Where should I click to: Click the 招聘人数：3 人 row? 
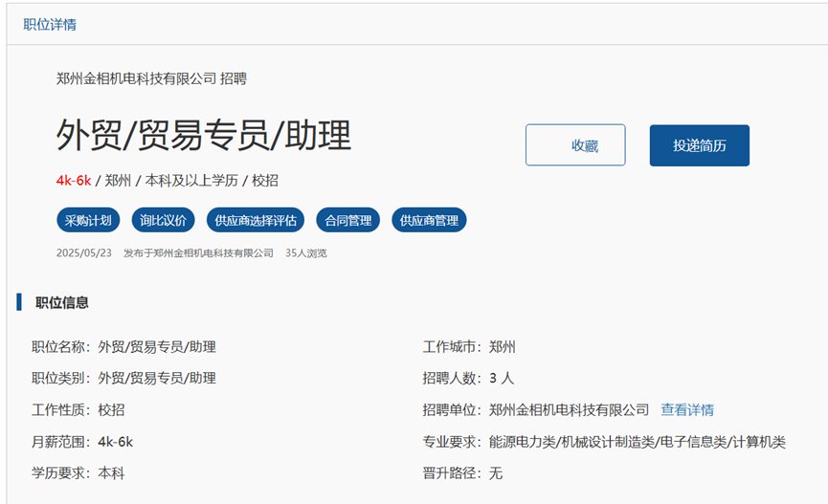click(468, 379)
